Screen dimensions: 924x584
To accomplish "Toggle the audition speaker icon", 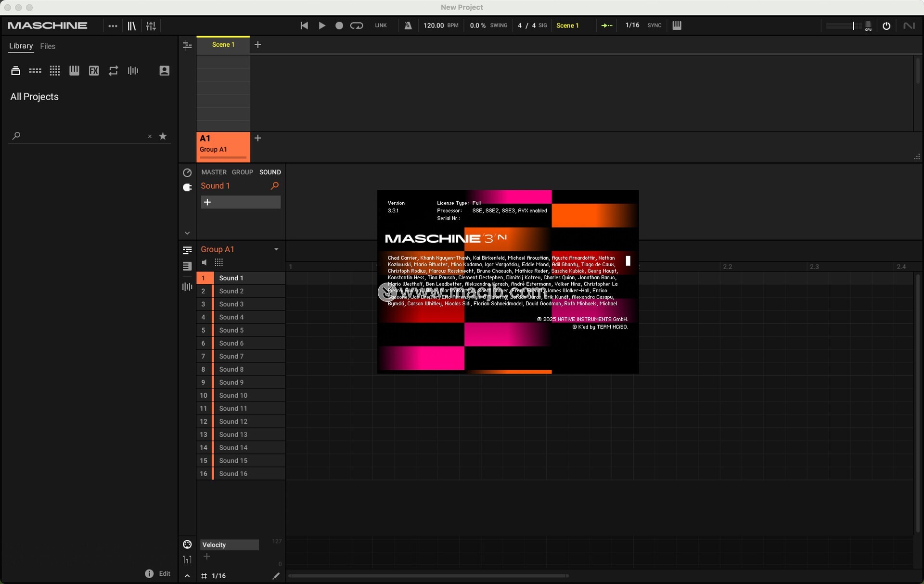I will (205, 262).
